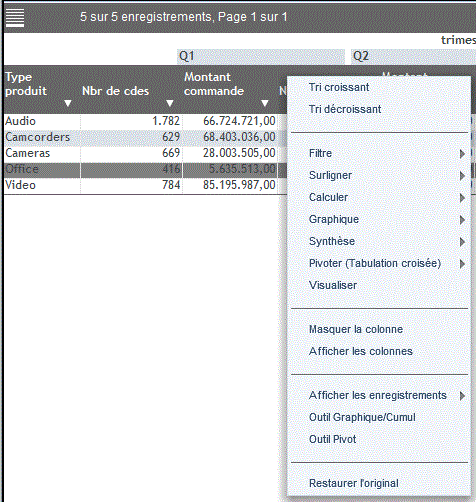Open the Nbr de cdes column dropdown arrow
This screenshot has width=476, height=502.
(170, 103)
